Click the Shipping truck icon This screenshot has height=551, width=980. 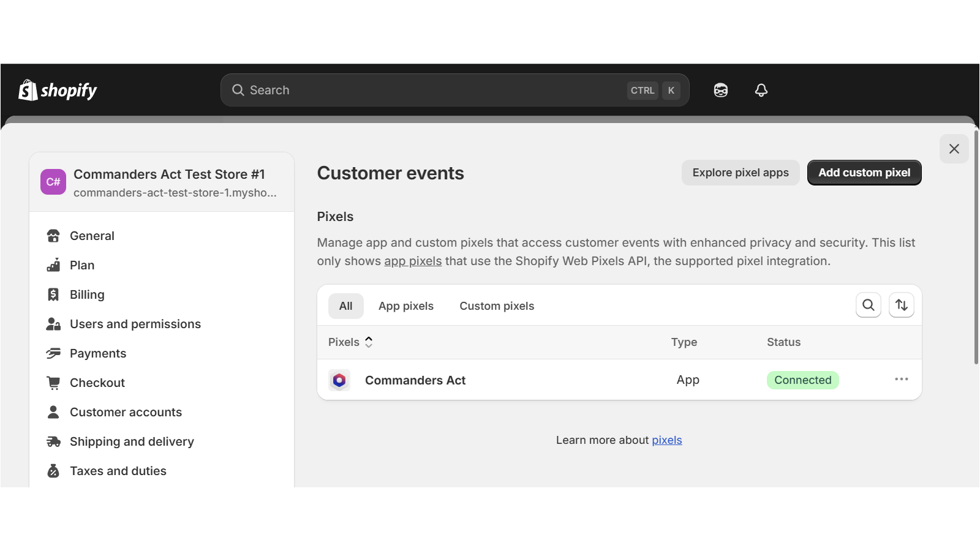coord(53,441)
